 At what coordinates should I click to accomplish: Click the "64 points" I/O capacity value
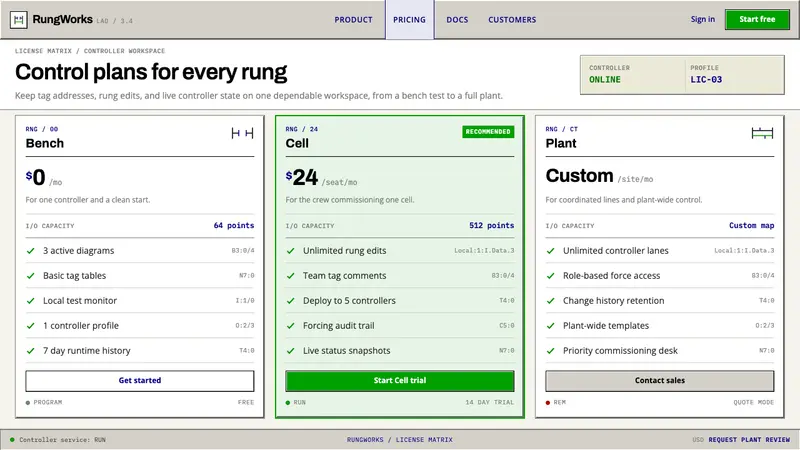[x=234, y=226]
